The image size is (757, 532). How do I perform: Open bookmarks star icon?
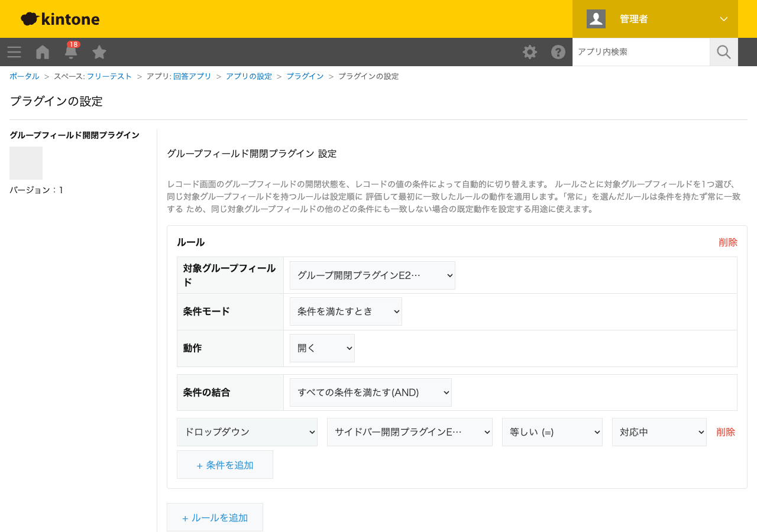pyautogui.click(x=99, y=52)
